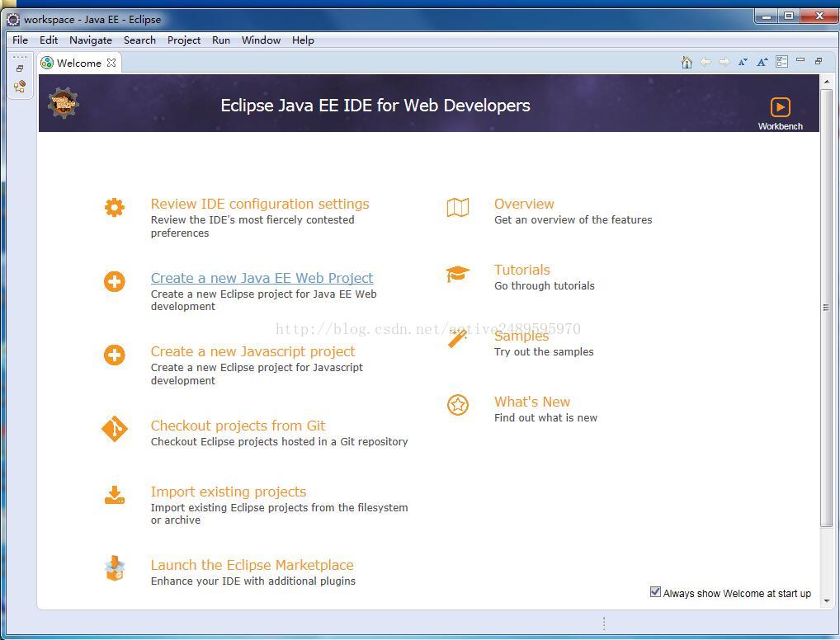Click the scrollbar down arrow
This screenshot has width=840, height=640.
pos(826,601)
